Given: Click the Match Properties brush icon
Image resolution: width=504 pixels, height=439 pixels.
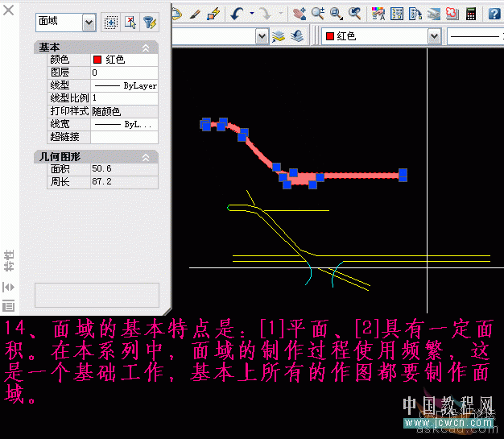Looking at the screenshot, I should click(195, 14).
